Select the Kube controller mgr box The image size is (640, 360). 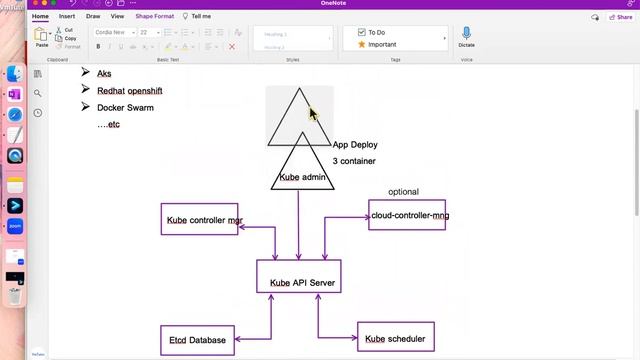pyautogui.click(x=200, y=219)
